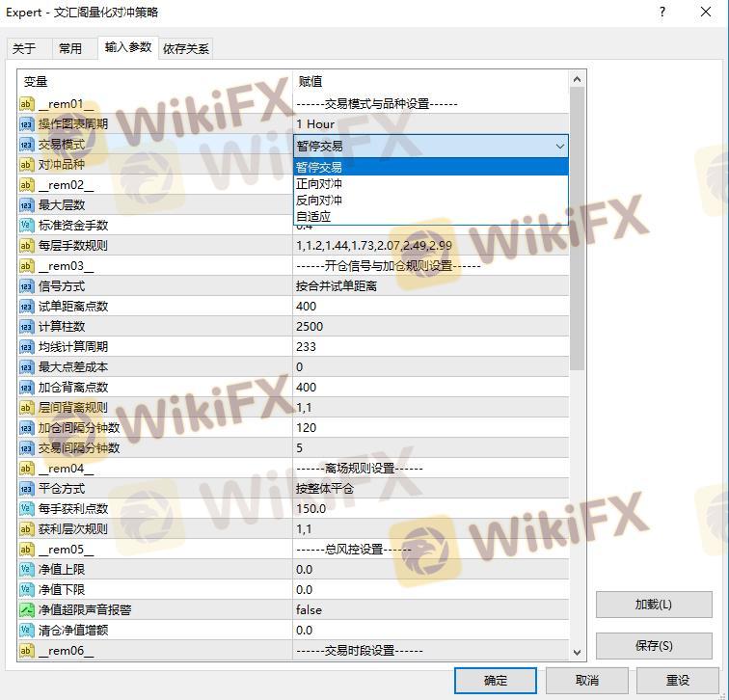Click the string icon beside 每层手数规则
Screen dimensions: 729x700
click(27, 246)
